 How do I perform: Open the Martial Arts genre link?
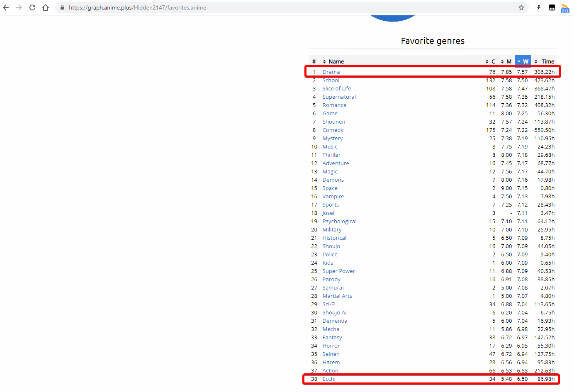tap(337, 296)
